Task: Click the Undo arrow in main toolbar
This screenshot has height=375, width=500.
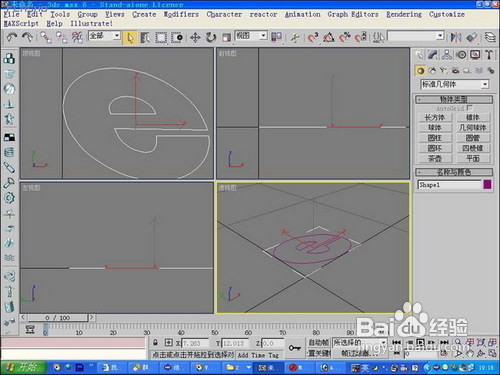Action: [x=12, y=37]
